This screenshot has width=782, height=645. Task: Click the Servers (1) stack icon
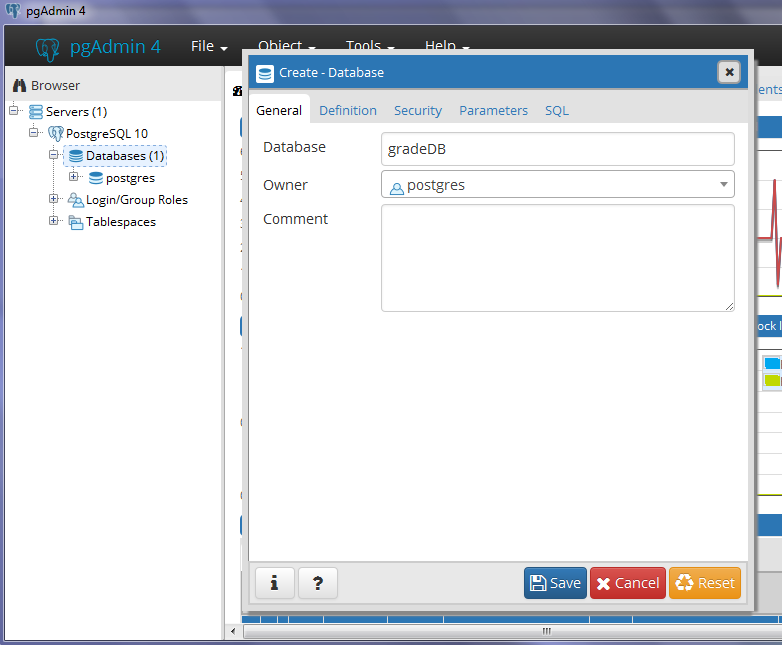[35, 112]
